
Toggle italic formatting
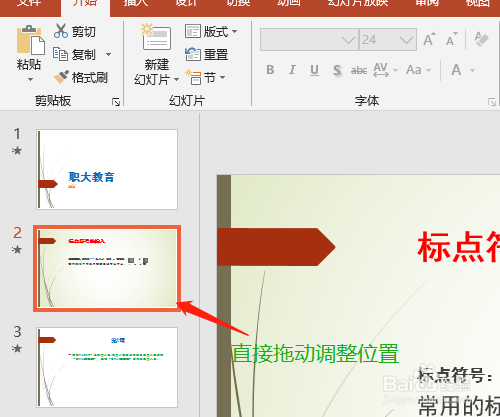click(292, 70)
